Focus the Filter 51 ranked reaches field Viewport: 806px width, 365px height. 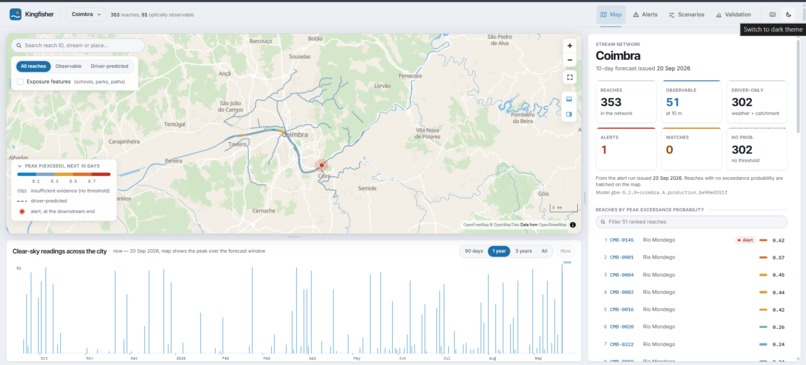[x=691, y=222]
